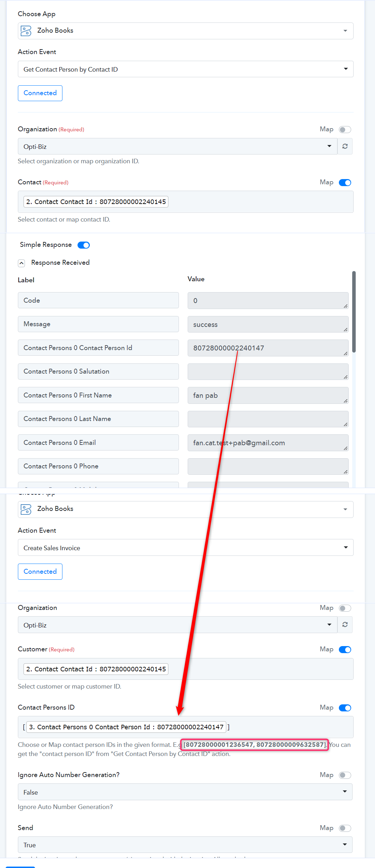375x868 pixels.
Task: Click Connected button under Create Sales Invoice
Action: 40,572
